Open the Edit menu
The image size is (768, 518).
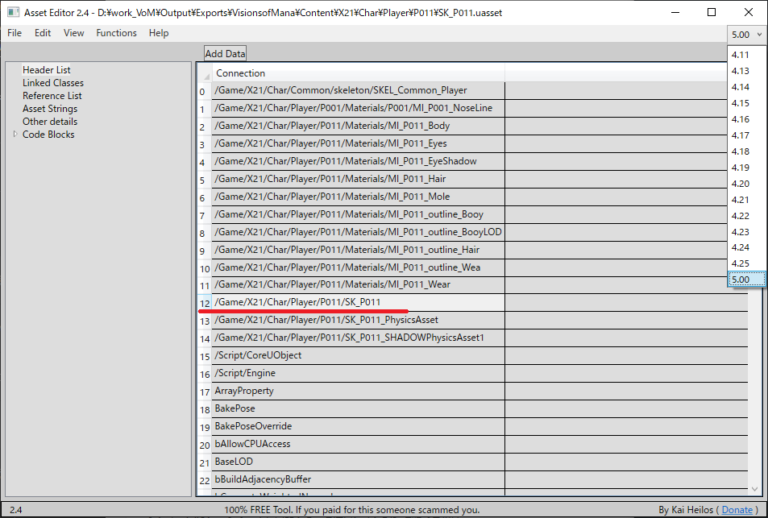pos(42,33)
